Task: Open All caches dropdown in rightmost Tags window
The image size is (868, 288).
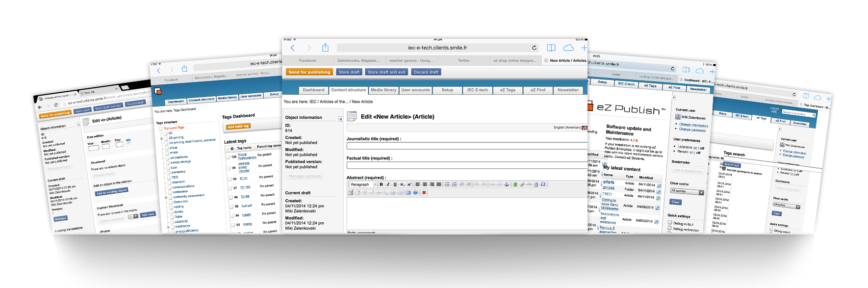Action: [787, 206]
